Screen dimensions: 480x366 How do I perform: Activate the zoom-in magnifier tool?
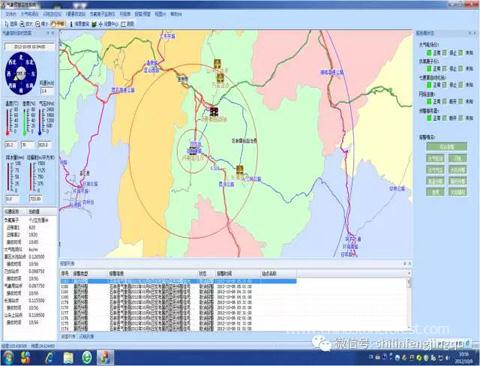point(22,24)
